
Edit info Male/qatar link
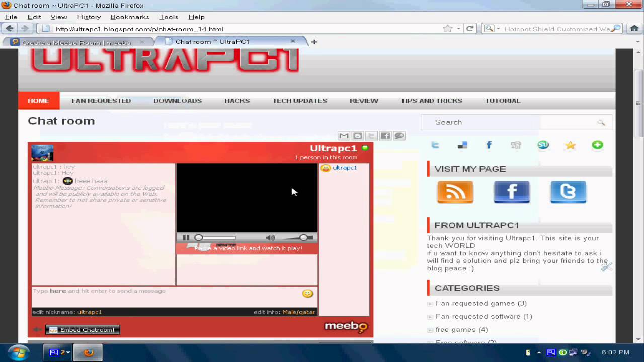pos(299,312)
